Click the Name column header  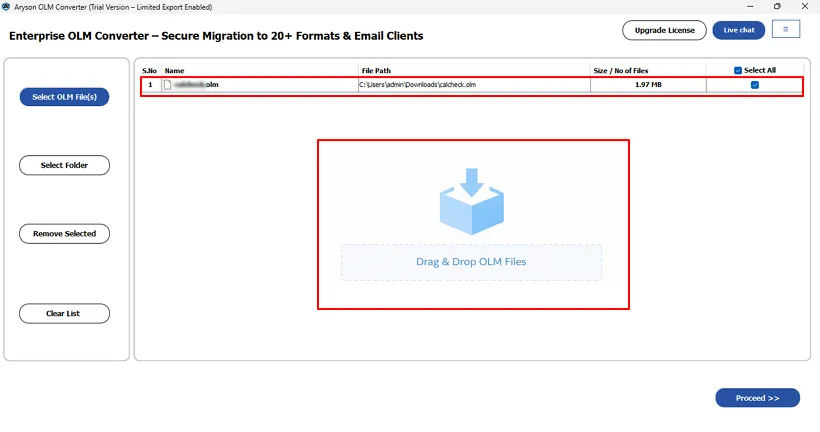(175, 71)
